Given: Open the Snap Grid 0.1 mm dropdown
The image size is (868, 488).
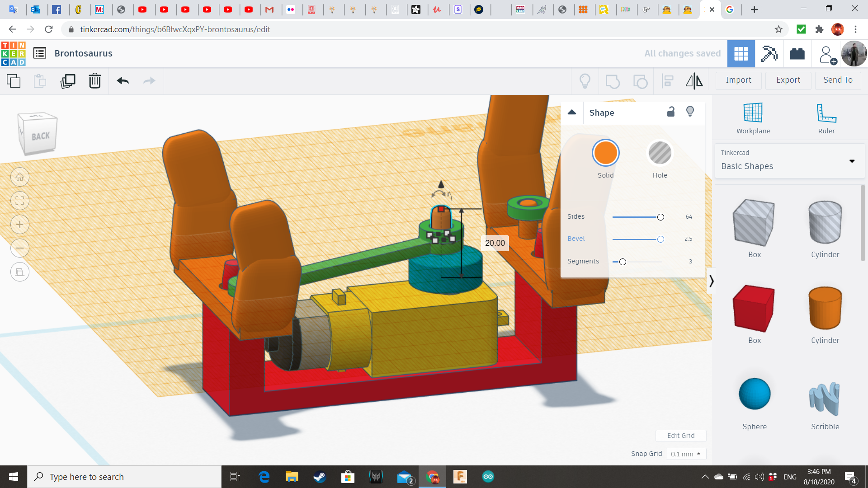Looking at the screenshot, I should click(686, 454).
